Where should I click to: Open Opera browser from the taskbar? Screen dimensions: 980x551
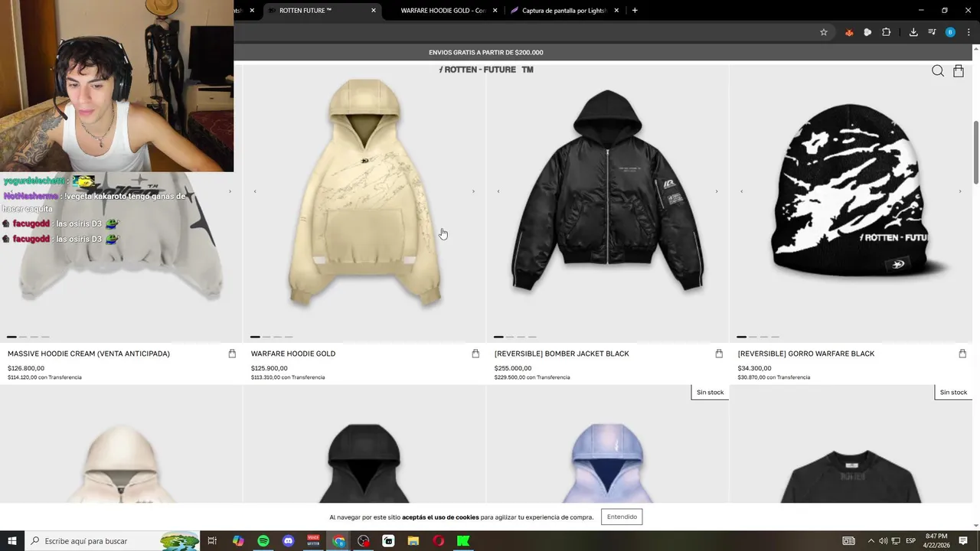(439, 541)
